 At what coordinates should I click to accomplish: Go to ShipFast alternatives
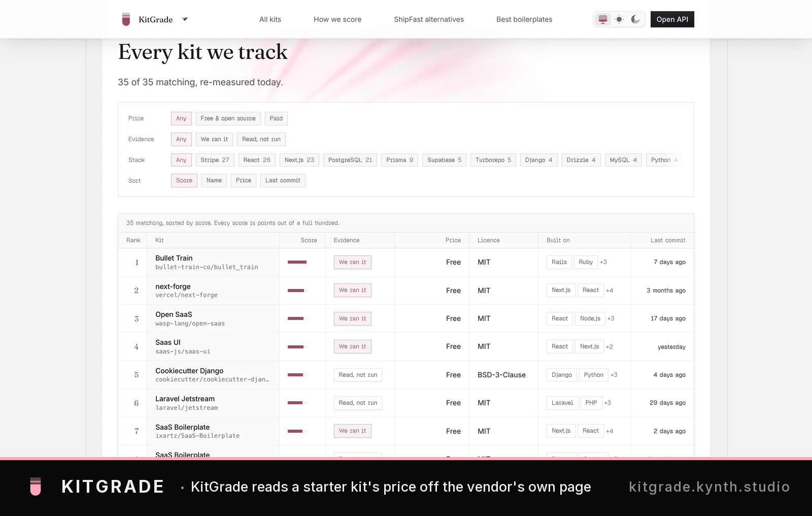(x=429, y=19)
